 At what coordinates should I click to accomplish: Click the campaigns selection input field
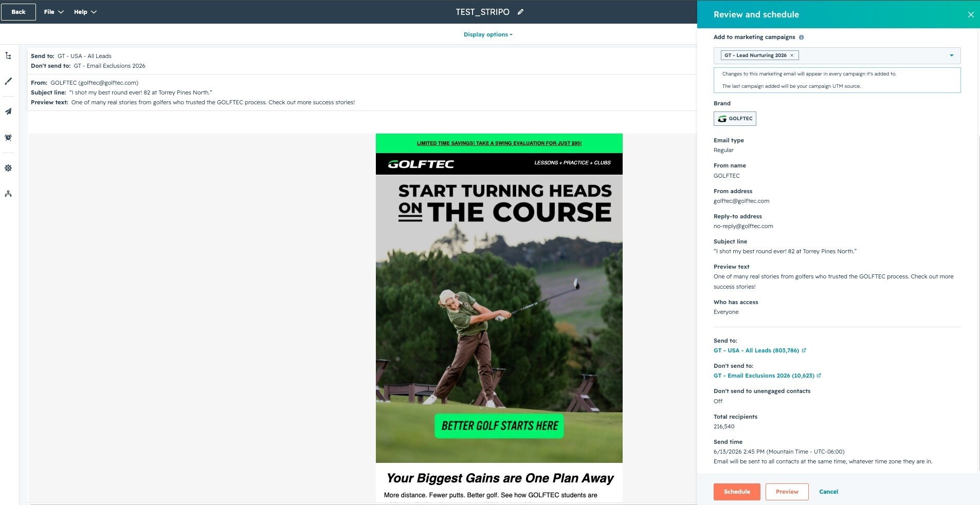(x=837, y=55)
